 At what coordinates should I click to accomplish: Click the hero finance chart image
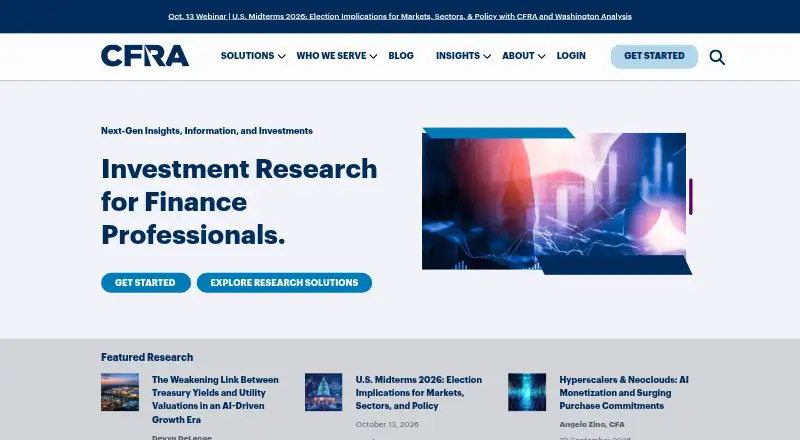(x=556, y=201)
